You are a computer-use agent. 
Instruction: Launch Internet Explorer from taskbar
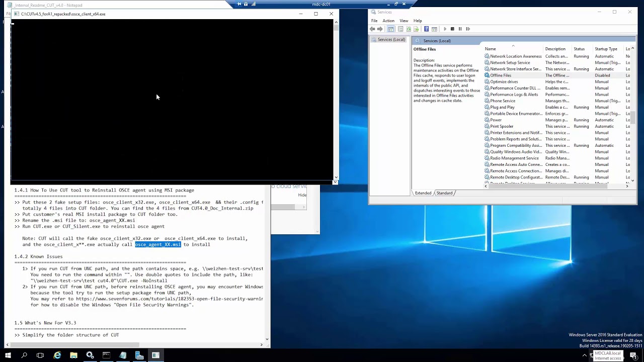[57, 355]
